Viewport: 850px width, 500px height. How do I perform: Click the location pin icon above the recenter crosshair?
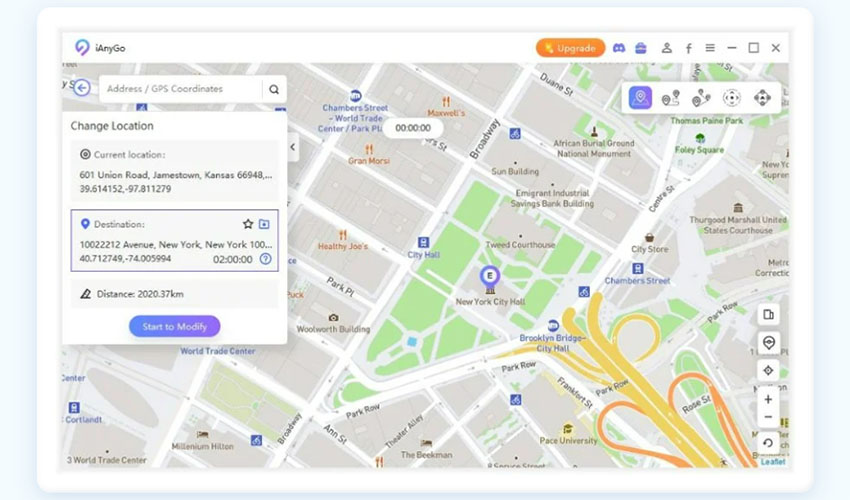tap(768, 342)
